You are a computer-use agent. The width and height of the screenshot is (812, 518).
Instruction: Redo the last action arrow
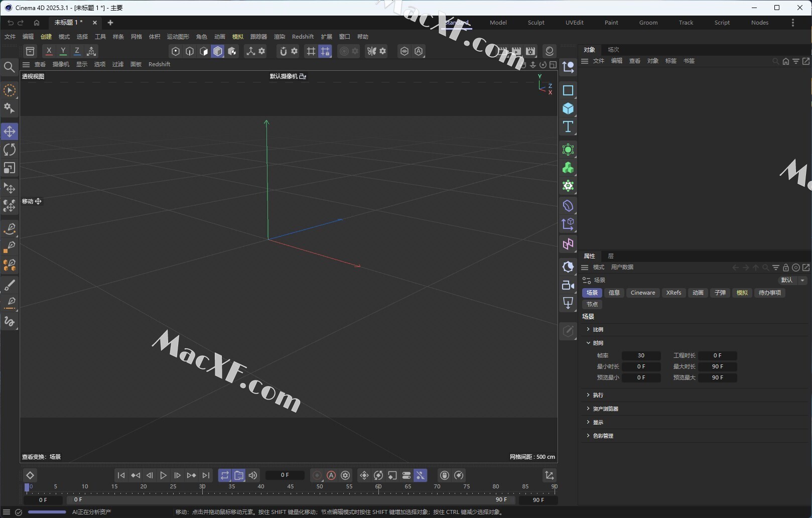click(21, 23)
